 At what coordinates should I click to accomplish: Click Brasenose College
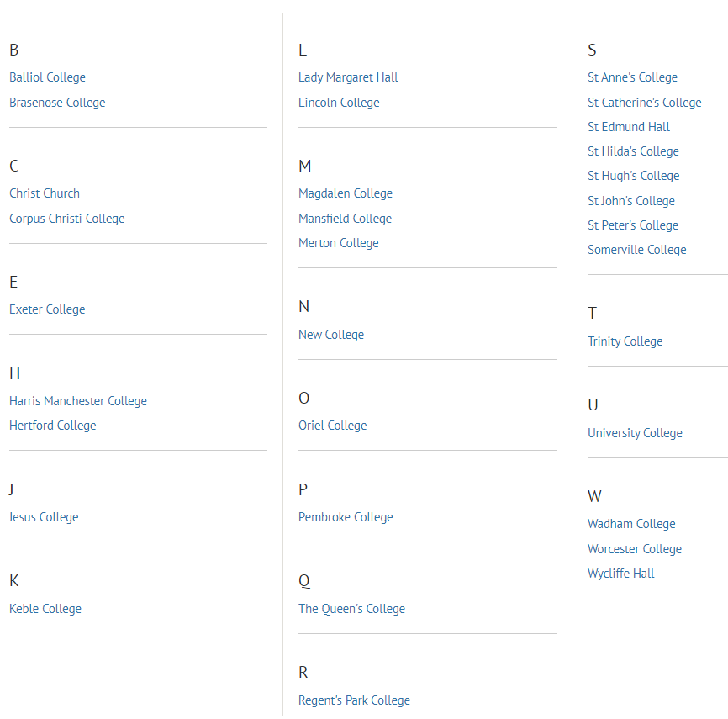pyautogui.click(x=57, y=103)
